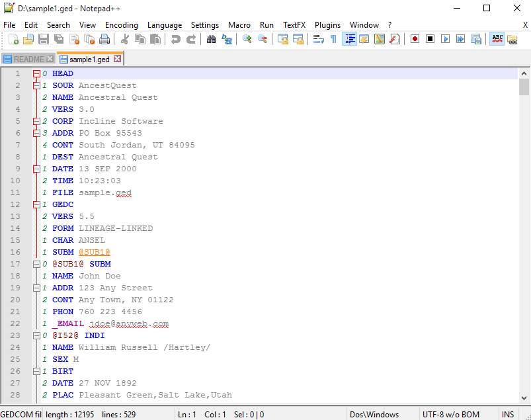Collapse the ADDR PO Box 95543 fold

[36, 133]
